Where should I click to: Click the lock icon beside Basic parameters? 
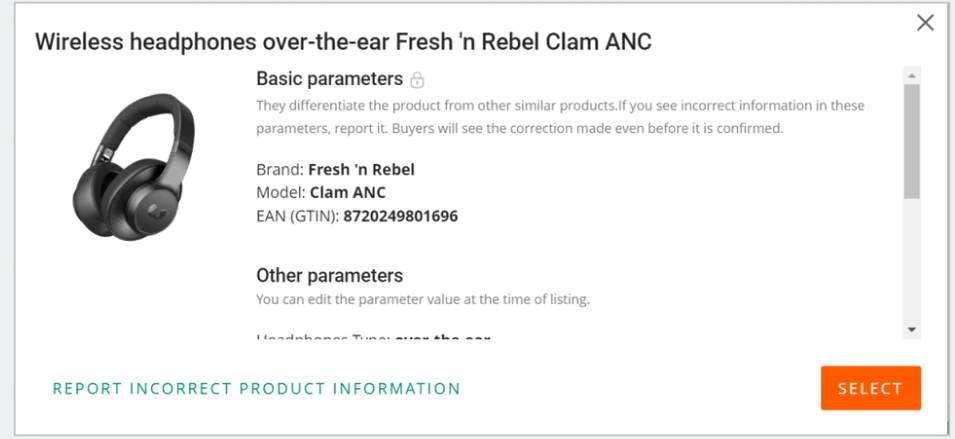[x=418, y=79]
